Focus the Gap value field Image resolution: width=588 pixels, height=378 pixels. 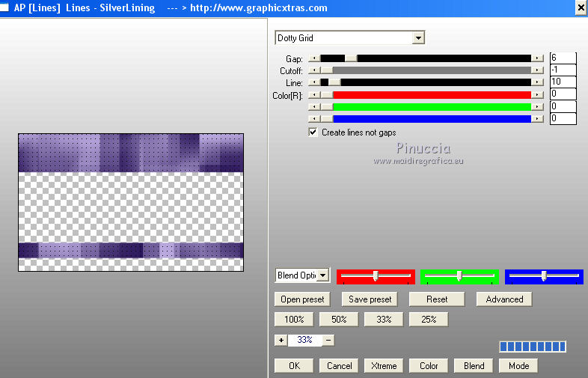point(563,58)
